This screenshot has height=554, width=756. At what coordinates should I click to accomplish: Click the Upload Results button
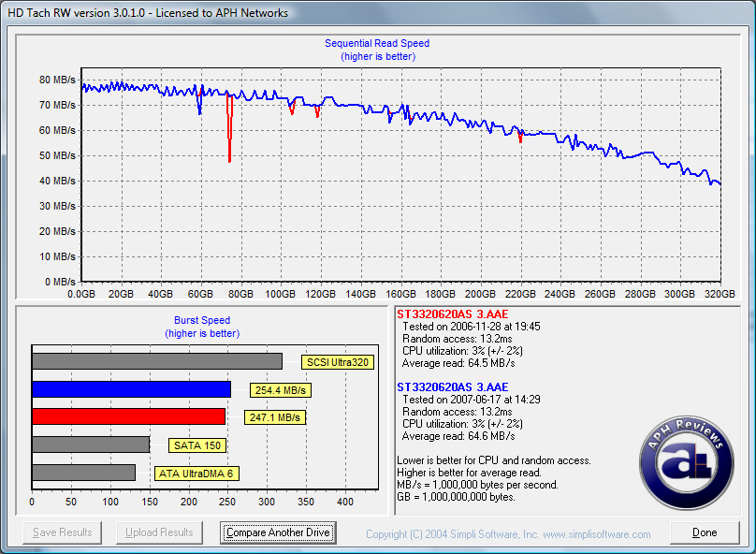click(160, 532)
